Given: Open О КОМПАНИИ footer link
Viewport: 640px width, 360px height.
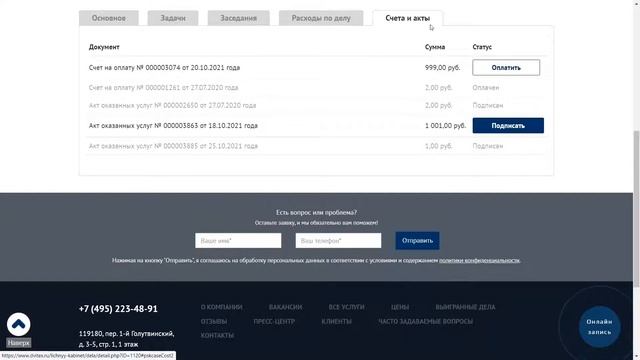Looking at the screenshot, I should coord(221,307).
